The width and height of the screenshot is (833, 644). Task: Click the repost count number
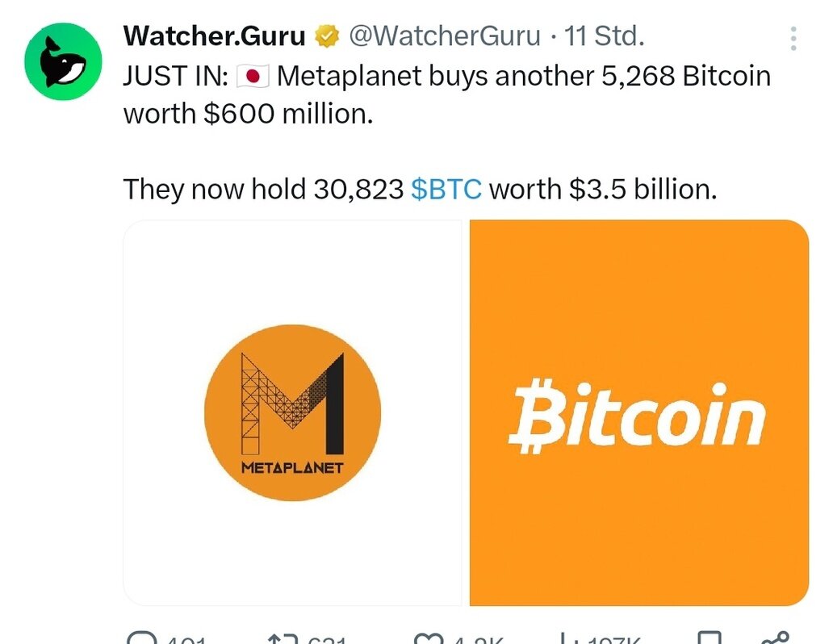click(327, 640)
